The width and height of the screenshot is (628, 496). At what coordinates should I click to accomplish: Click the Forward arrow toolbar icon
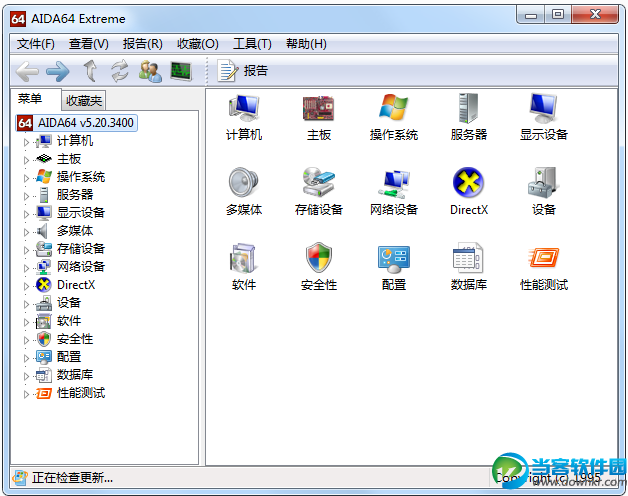[x=58, y=72]
